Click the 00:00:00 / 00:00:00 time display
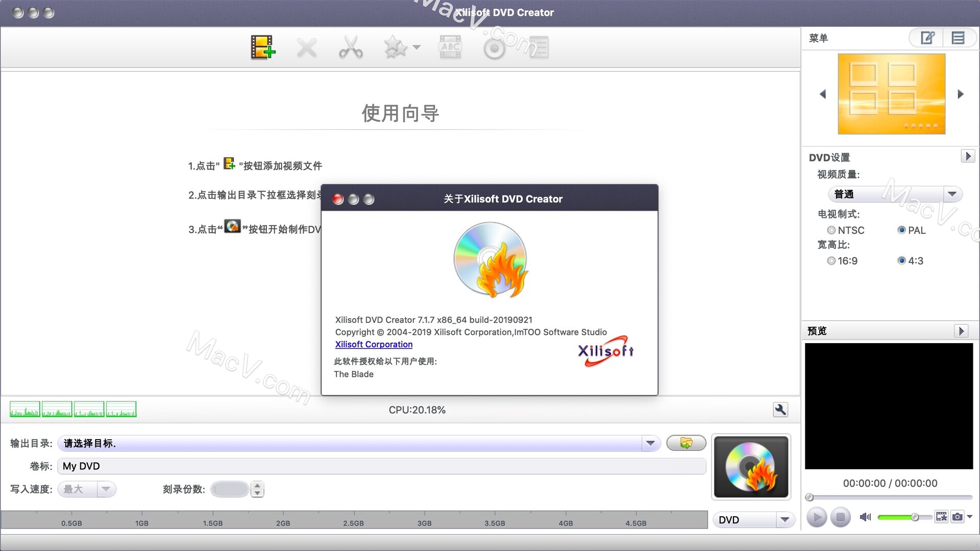 coord(890,483)
